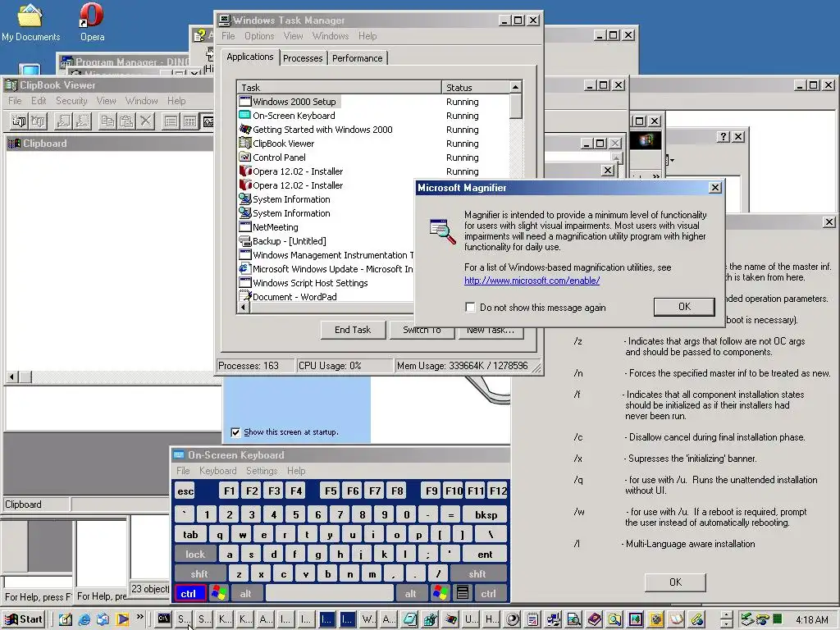Screen dimensions: 840x630
Task: Toggle the right shft key on On-Screen Keyboard
Action: point(477,573)
